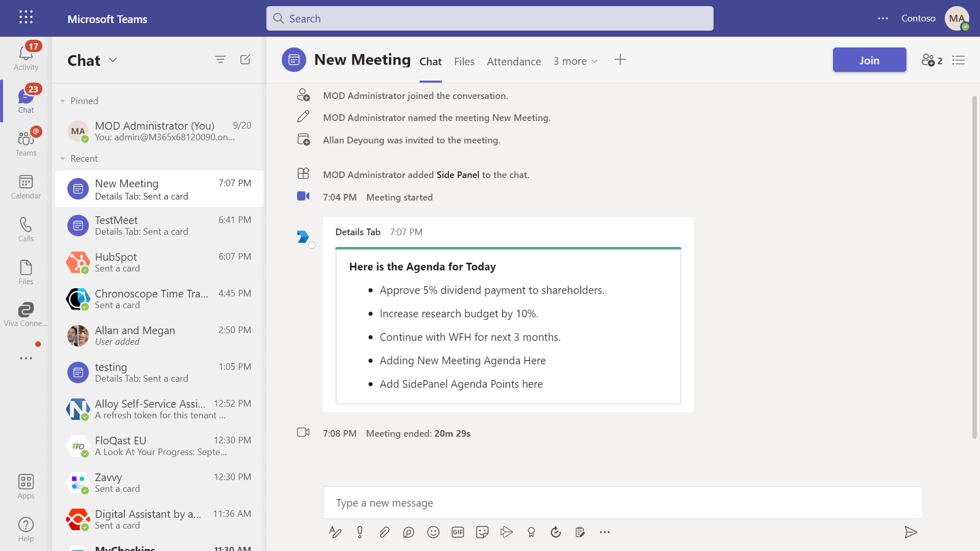Viewport: 980px width, 551px height.
Task: Collapse the Recent section
Action: coord(63,159)
